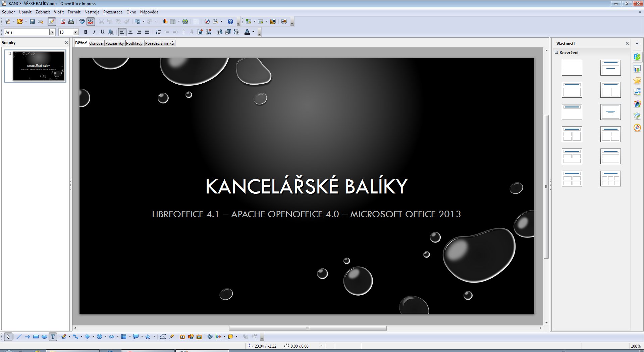
Task: Send document as e-mail icon
Action: [41, 21]
